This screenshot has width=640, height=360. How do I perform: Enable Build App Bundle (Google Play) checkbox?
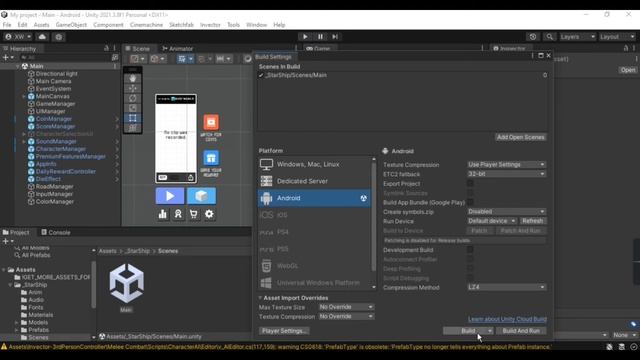coord(470,202)
